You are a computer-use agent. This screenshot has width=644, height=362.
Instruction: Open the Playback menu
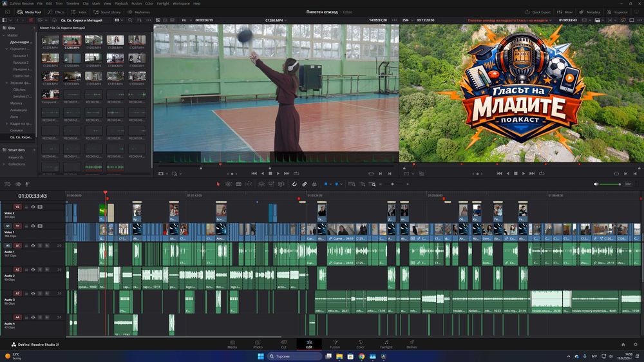point(121,3)
